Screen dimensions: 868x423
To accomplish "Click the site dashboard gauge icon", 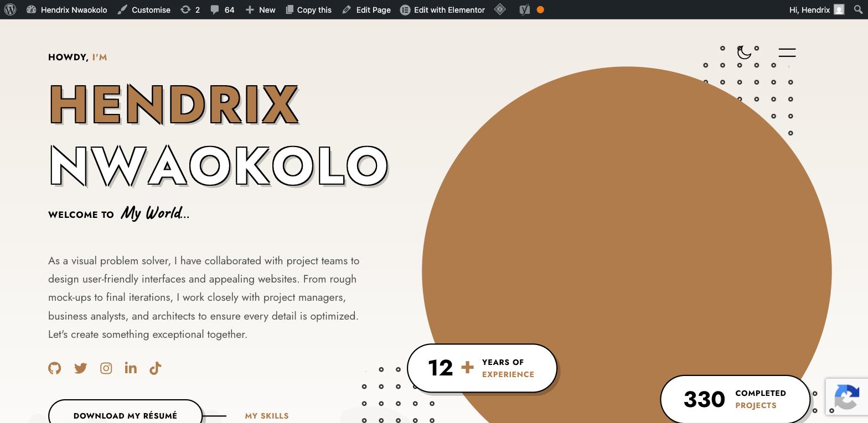I will (31, 9).
